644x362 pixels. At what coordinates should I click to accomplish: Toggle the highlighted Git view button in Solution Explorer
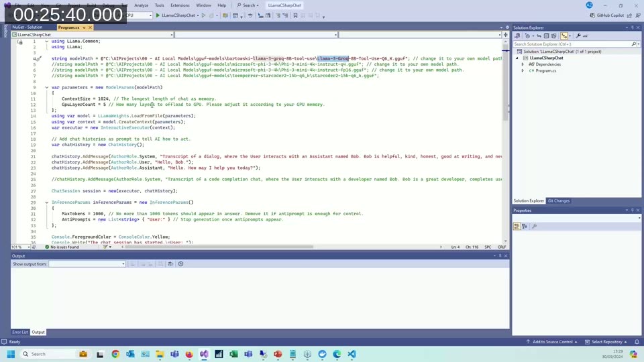pyautogui.click(x=564, y=36)
